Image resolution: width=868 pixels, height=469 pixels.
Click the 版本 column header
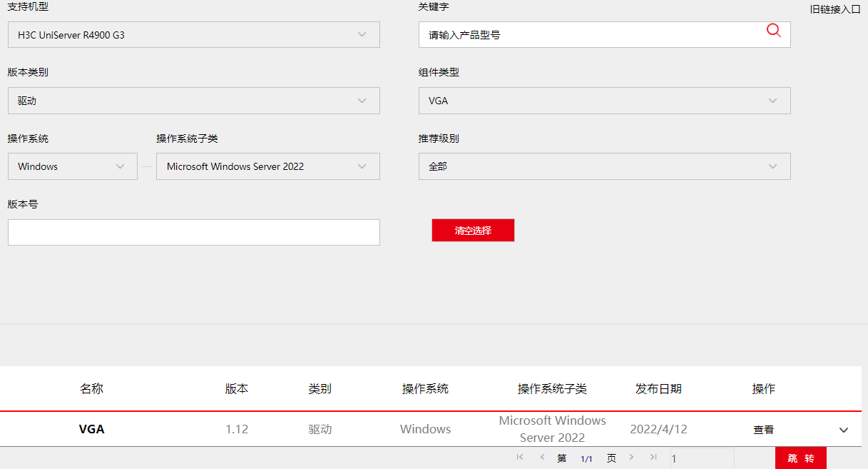pyautogui.click(x=237, y=389)
